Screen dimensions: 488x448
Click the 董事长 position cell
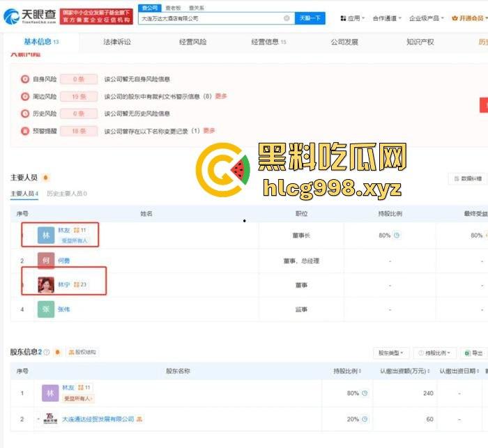point(301,235)
